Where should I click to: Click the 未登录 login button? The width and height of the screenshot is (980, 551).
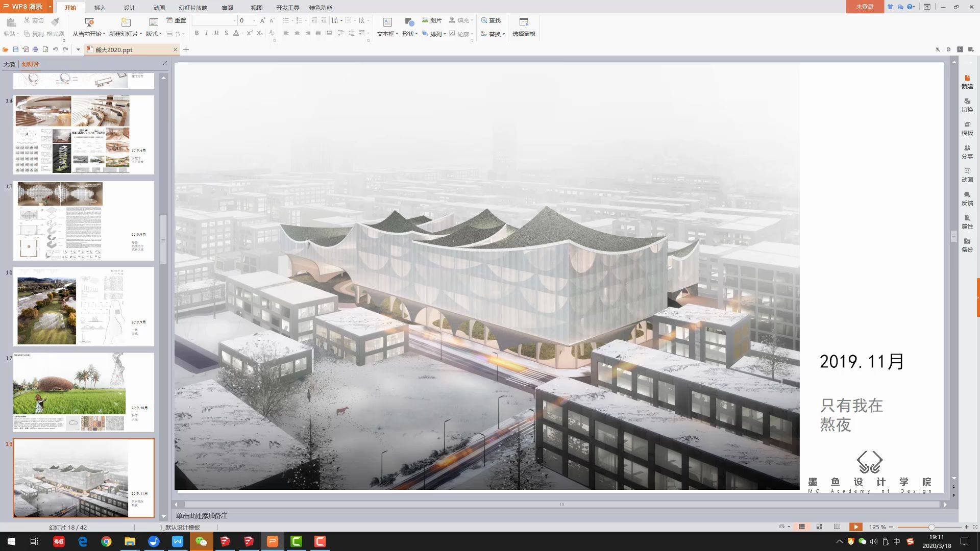[x=865, y=7]
